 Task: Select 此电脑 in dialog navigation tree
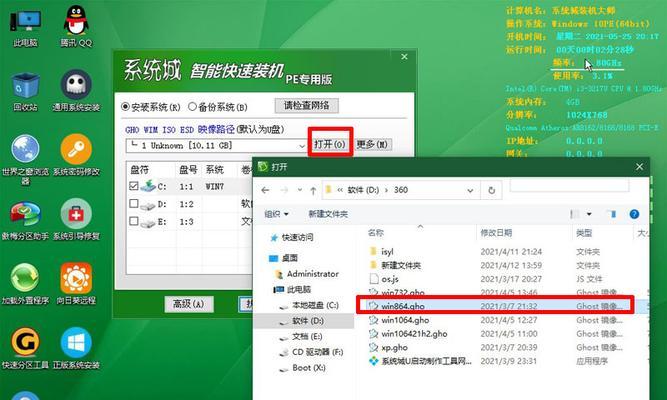(299, 289)
